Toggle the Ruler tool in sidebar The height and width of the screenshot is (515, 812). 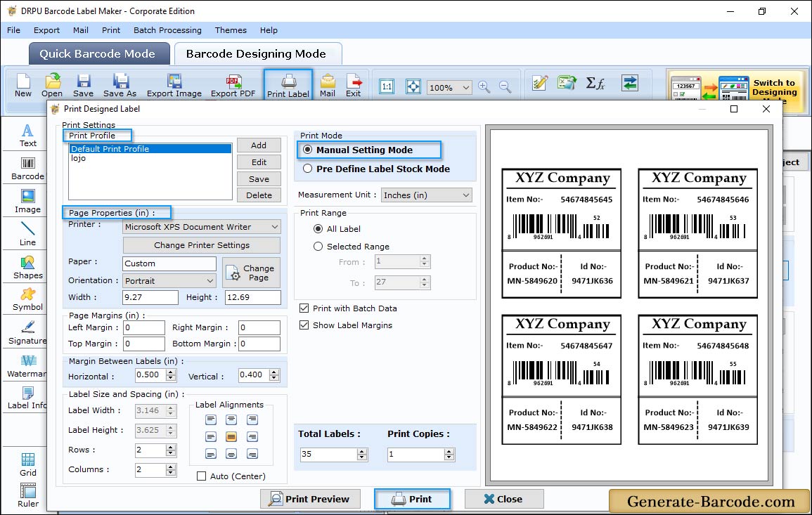[28, 496]
